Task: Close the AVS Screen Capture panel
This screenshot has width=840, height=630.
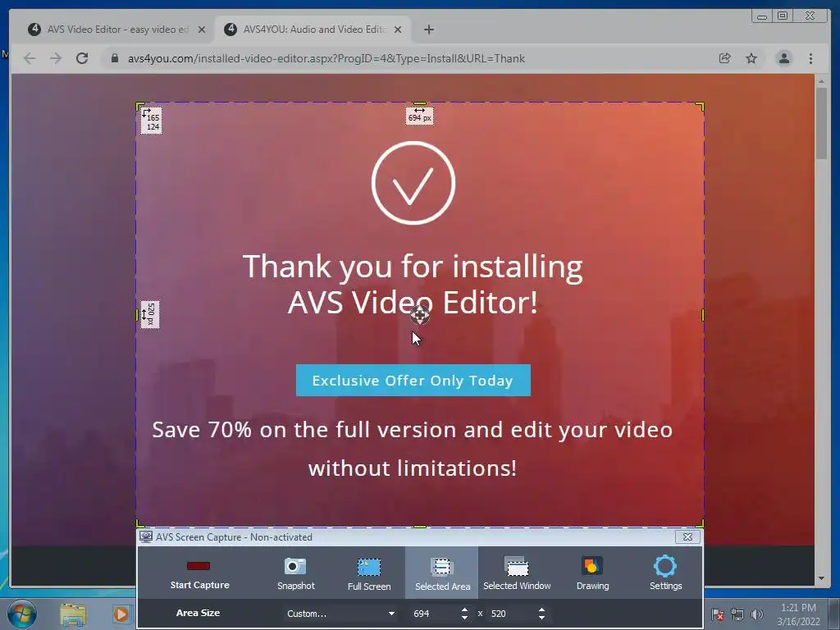Action: pos(688,536)
